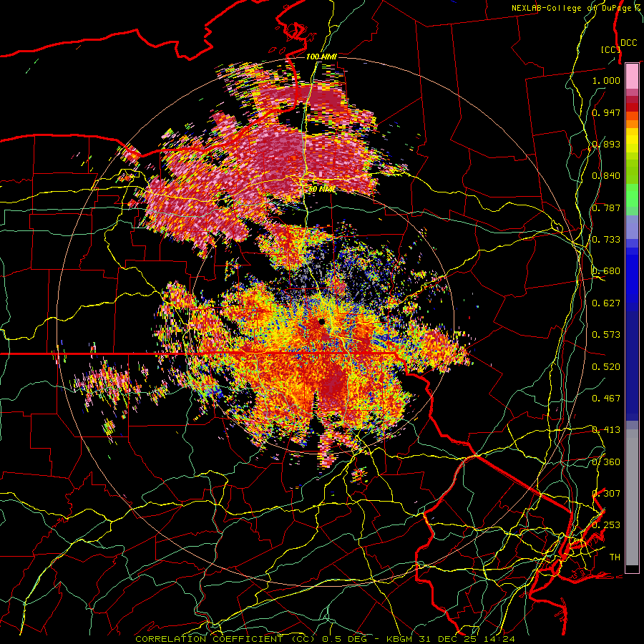The height and width of the screenshot is (644, 644).
Task: Select the 0.307 legend label
Action: tap(606, 493)
